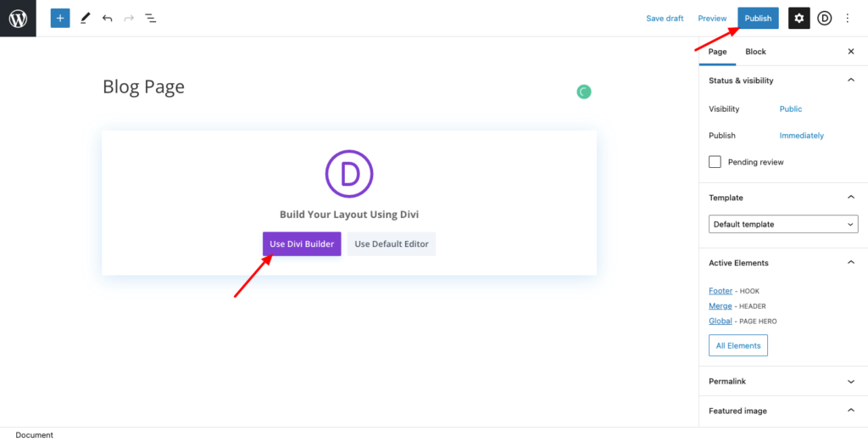The height and width of the screenshot is (442, 868).
Task: Click the All Elements button
Action: click(x=738, y=345)
